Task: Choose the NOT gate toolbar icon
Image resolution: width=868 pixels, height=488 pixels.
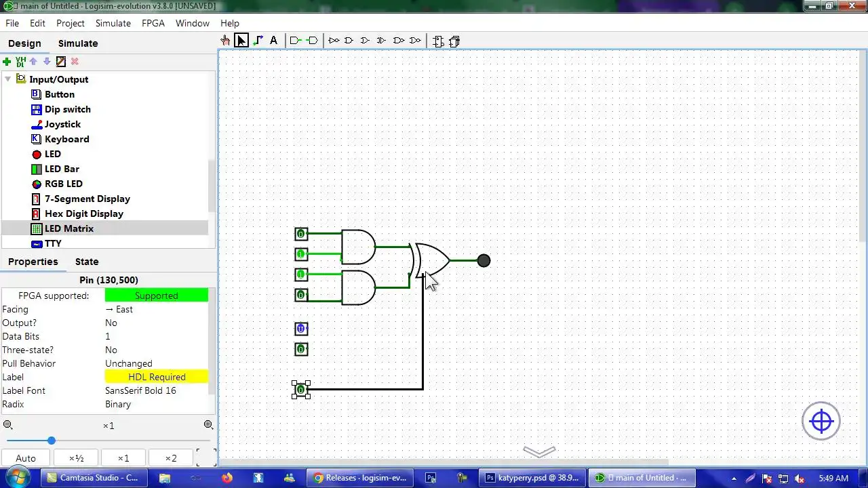Action: click(x=334, y=41)
